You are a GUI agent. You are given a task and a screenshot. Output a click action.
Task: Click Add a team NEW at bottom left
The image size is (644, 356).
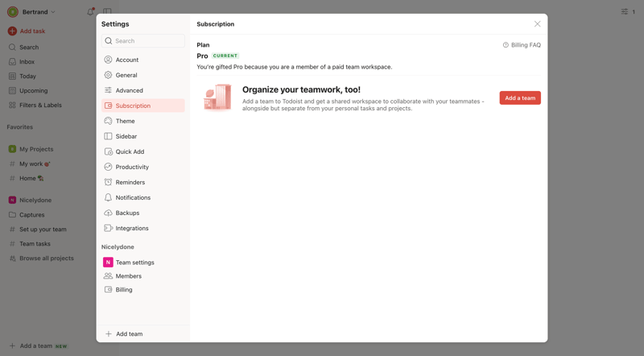38,346
